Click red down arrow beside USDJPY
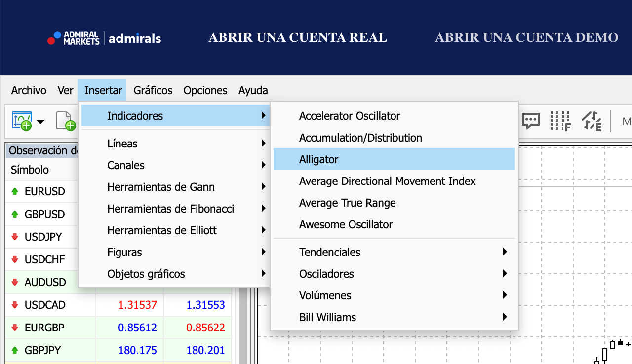Viewport: 632px width, 364px height. [x=15, y=237]
